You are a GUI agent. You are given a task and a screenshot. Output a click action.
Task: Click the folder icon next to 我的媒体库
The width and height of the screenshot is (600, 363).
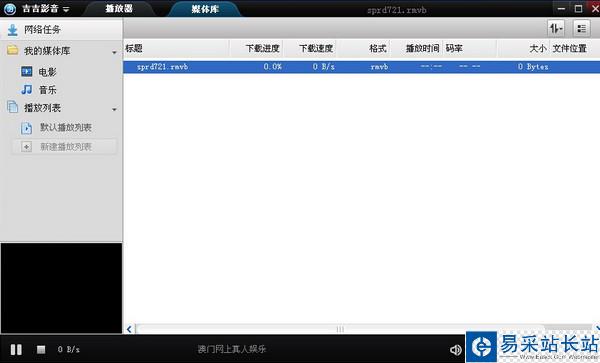13,50
